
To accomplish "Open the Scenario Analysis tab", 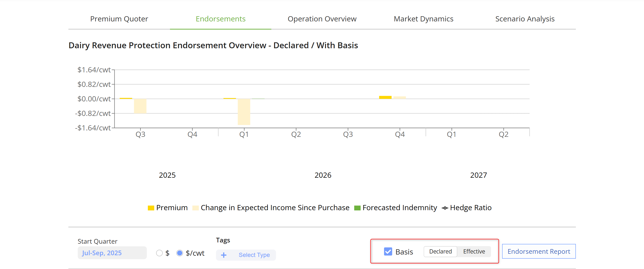I will tap(525, 19).
